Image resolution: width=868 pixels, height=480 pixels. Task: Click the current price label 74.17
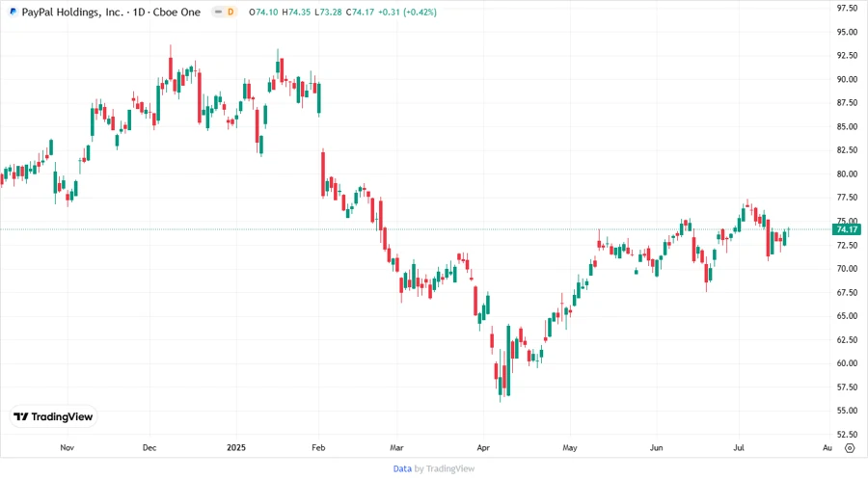(x=847, y=229)
